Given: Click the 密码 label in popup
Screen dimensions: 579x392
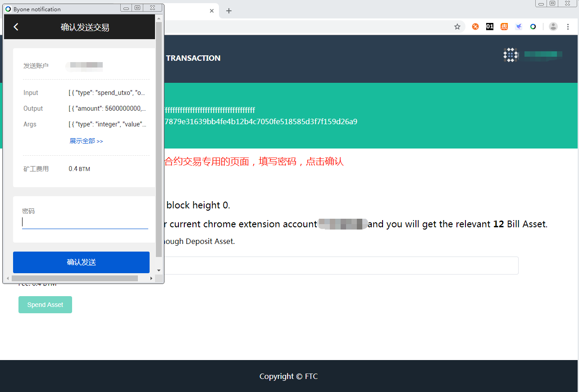Looking at the screenshot, I should [28, 211].
